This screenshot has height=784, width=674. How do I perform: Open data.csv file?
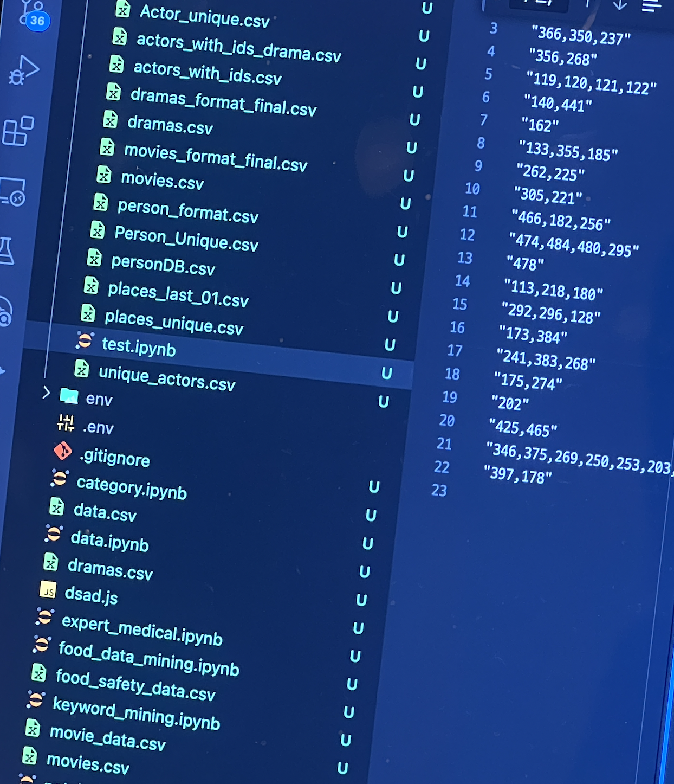click(105, 512)
